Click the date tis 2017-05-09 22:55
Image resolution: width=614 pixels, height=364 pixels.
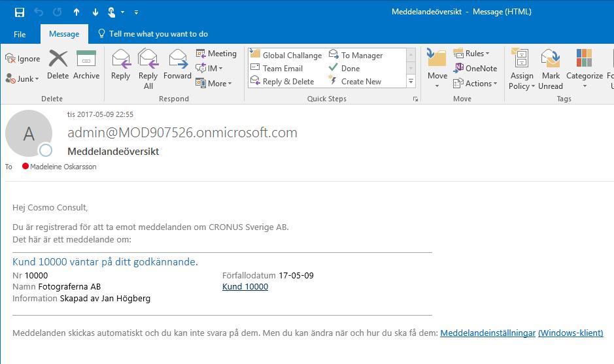100,114
